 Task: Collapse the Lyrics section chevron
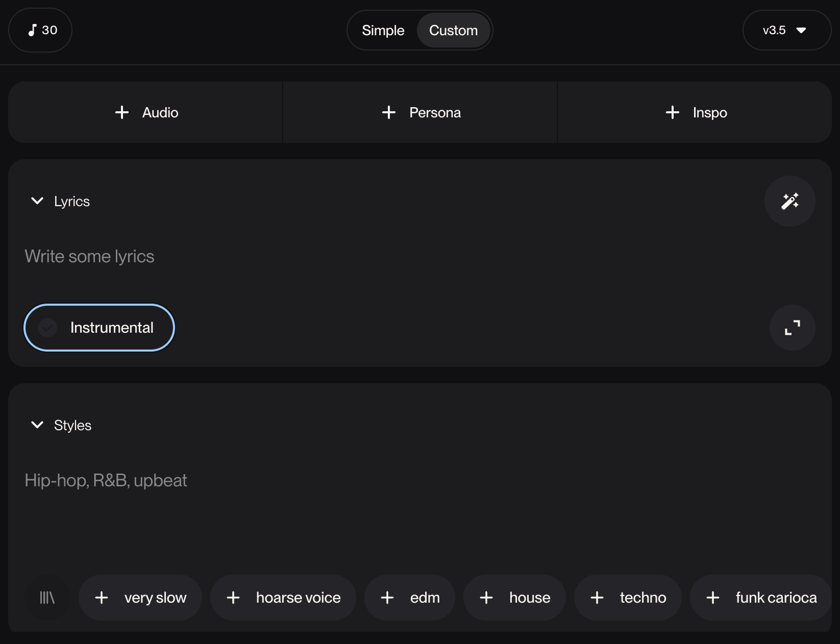pos(37,201)
